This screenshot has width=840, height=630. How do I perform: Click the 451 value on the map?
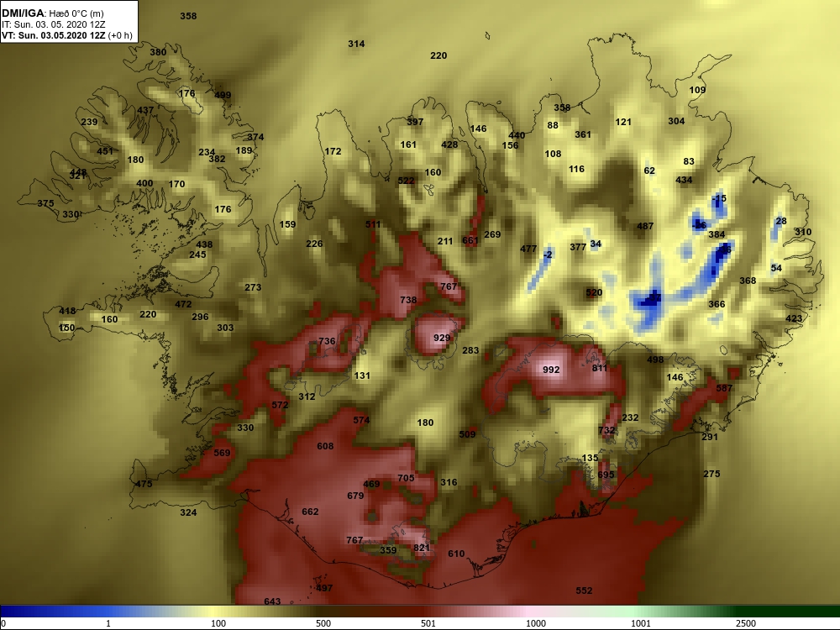pyautogui.click(x=105, y=151)
